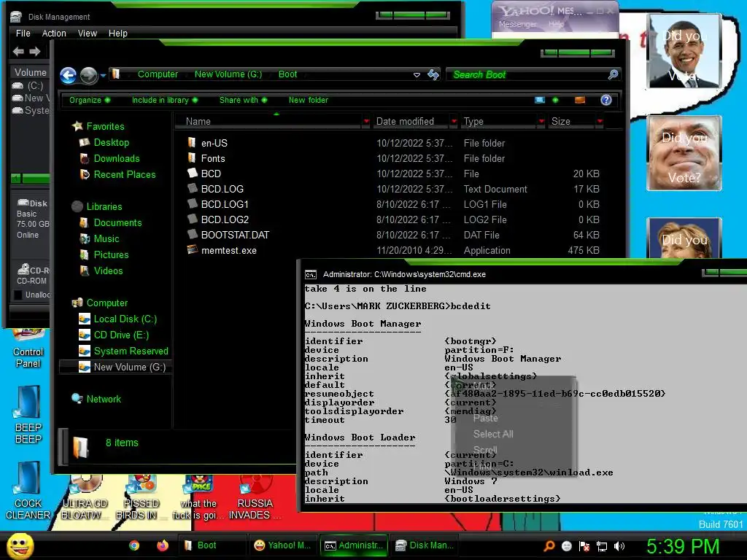Select Recent Places in navigation pane
The width and height of the screenshot is (747, 560).
coord(124,175)
